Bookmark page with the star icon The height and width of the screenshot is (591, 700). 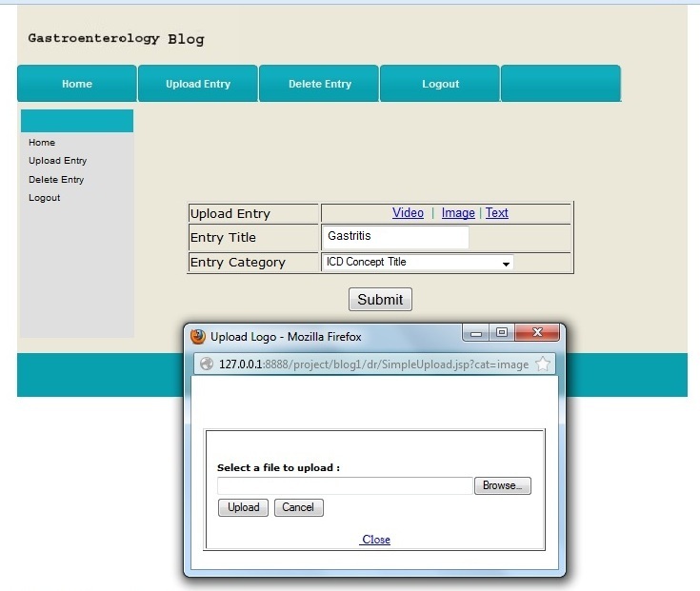(543, 364)
